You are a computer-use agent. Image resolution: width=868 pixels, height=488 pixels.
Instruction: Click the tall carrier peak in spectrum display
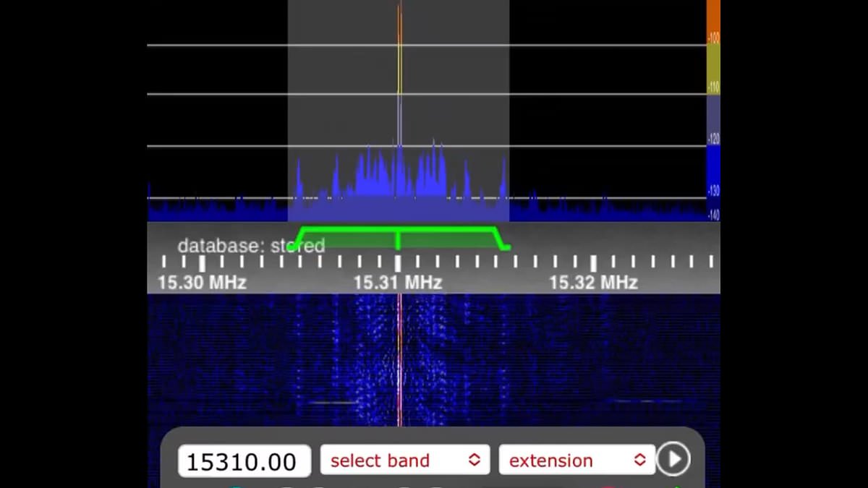[399, 72]
